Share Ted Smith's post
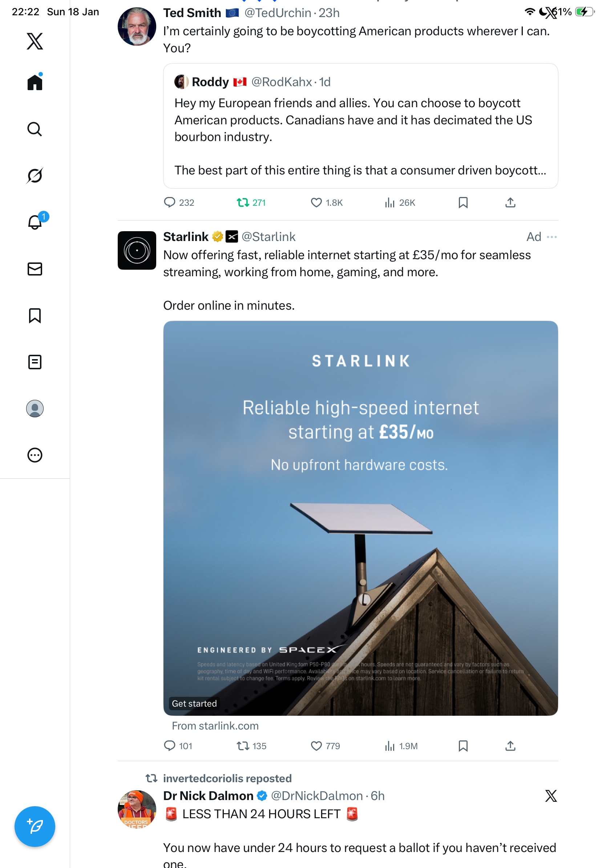 tap(510, 202)
